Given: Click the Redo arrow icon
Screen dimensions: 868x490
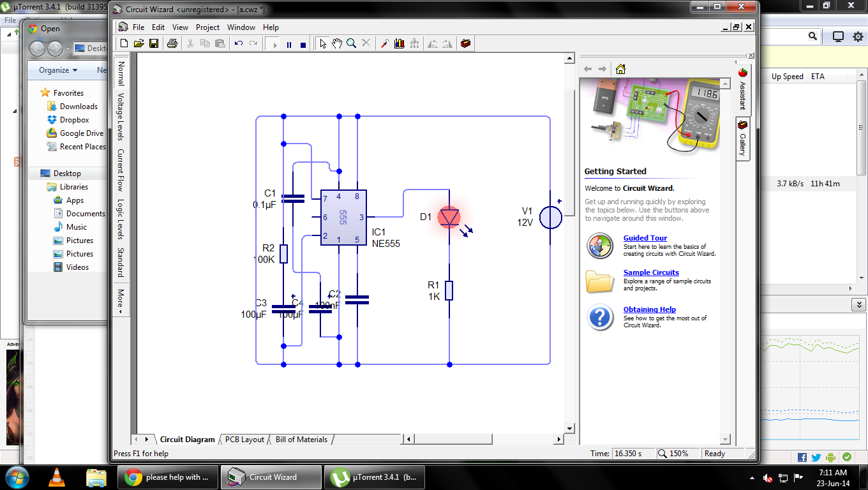Looking at the screenshot, I should tap(253, 43).
